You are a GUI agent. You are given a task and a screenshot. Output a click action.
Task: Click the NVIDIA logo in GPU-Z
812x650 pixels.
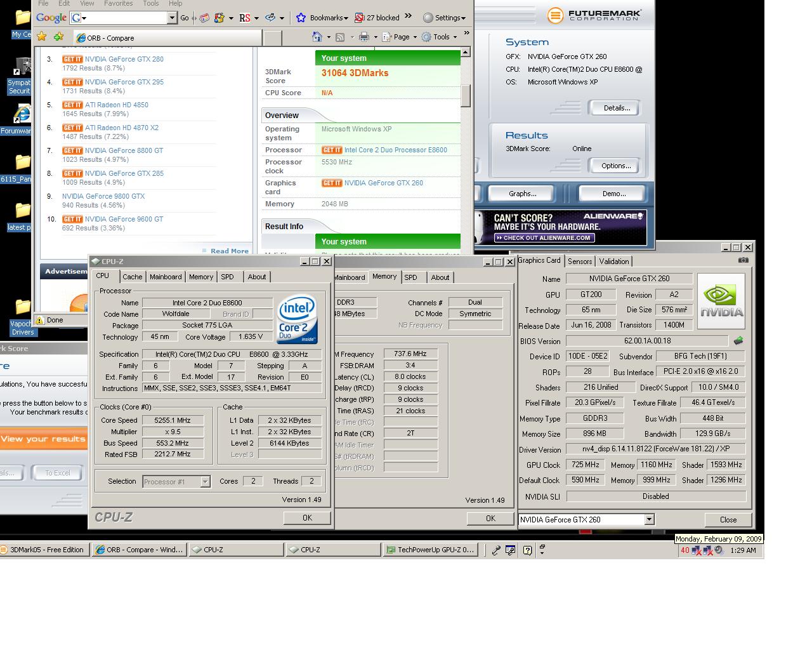point(721,301)
